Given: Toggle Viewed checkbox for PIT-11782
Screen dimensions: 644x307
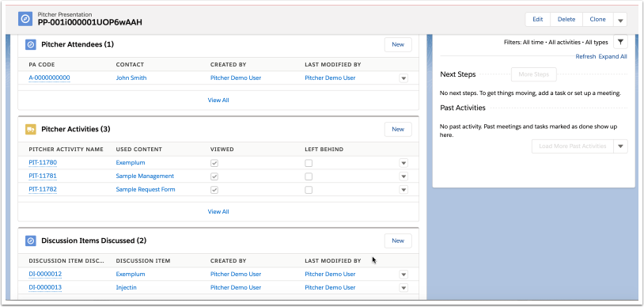Looking at the screenshot, I should point(214,190).
